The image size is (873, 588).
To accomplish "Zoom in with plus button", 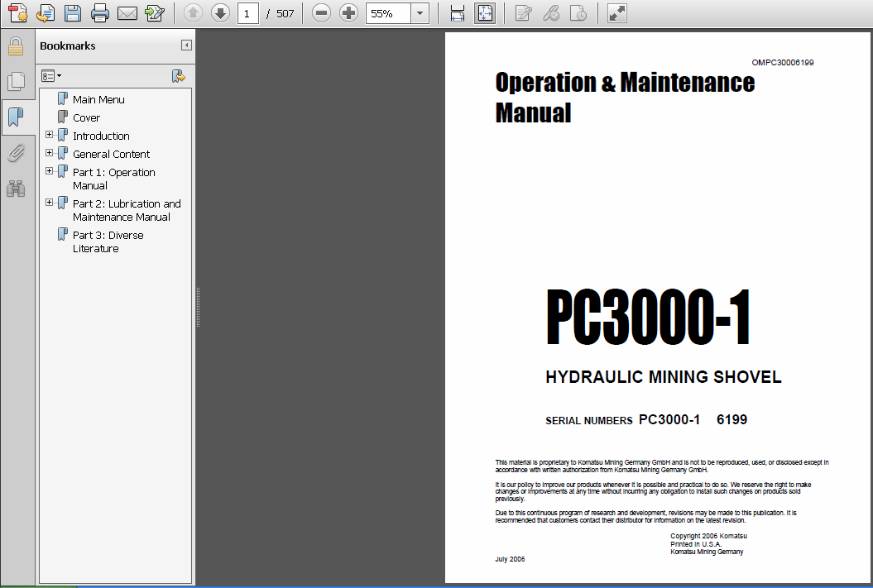I will point(348,12).
